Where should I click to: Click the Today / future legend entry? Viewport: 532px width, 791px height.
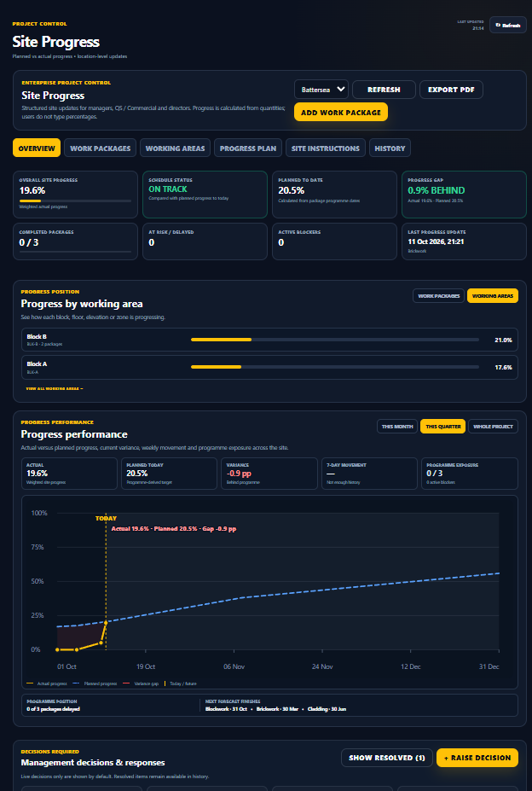tap(181, 683)
